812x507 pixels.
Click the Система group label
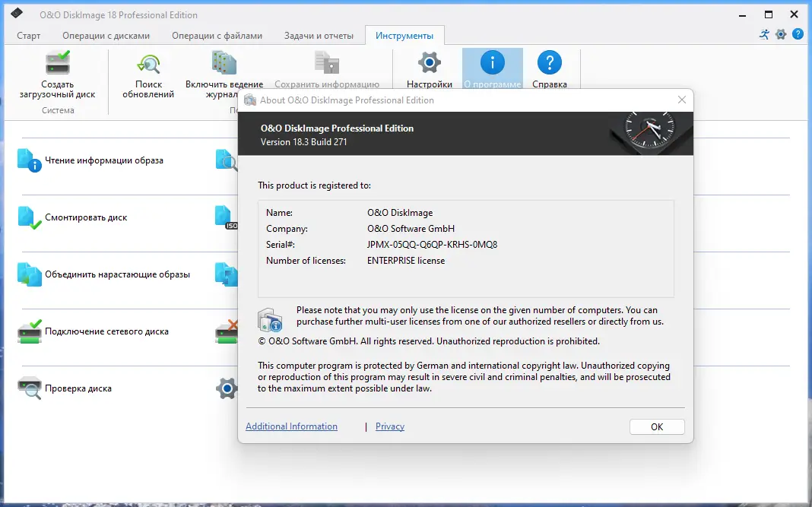click(58, 110)
